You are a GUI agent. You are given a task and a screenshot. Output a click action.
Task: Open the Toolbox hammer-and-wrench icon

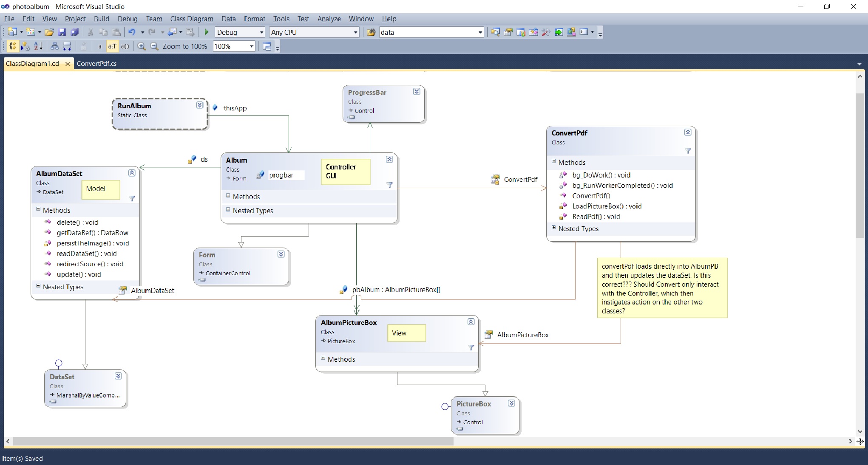click(x=546, y=32)
